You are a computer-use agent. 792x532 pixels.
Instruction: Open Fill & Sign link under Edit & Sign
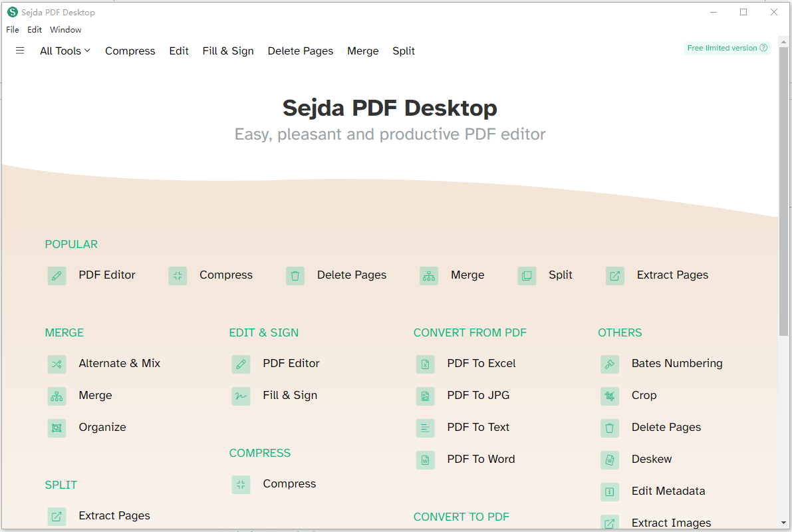click(x=290, y=395)
